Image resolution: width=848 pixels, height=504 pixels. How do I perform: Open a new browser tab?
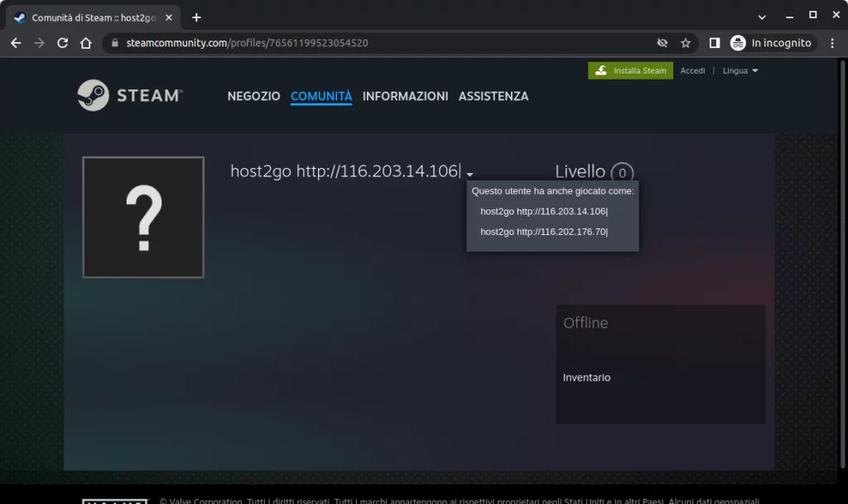pos(196,17)
